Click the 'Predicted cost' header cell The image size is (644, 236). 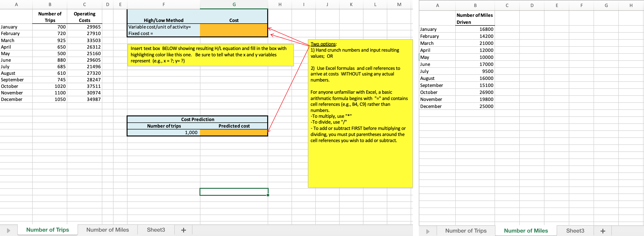(234, 126)
